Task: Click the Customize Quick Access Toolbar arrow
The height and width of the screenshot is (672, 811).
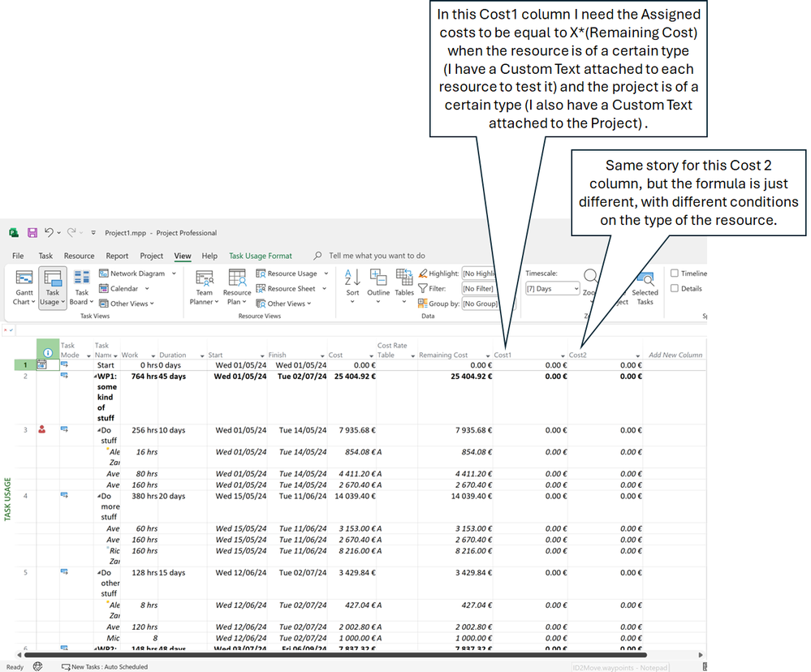Action: coord(93,233)
